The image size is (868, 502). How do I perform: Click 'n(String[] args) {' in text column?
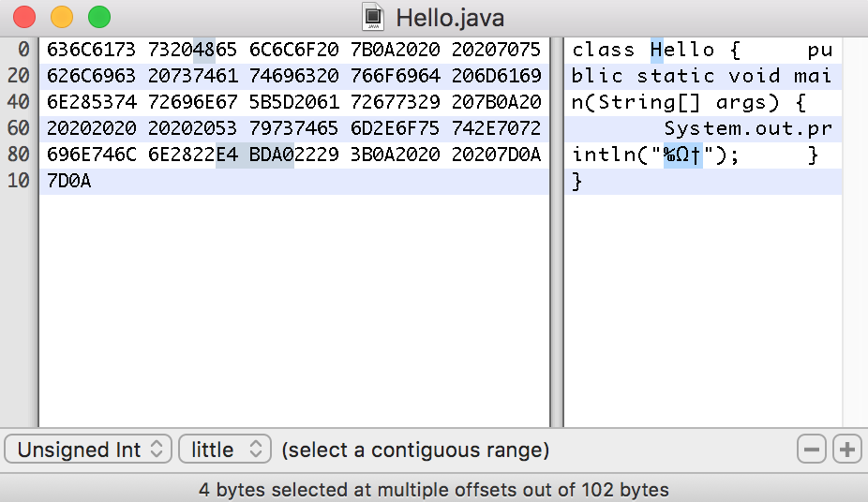[689, 102]
